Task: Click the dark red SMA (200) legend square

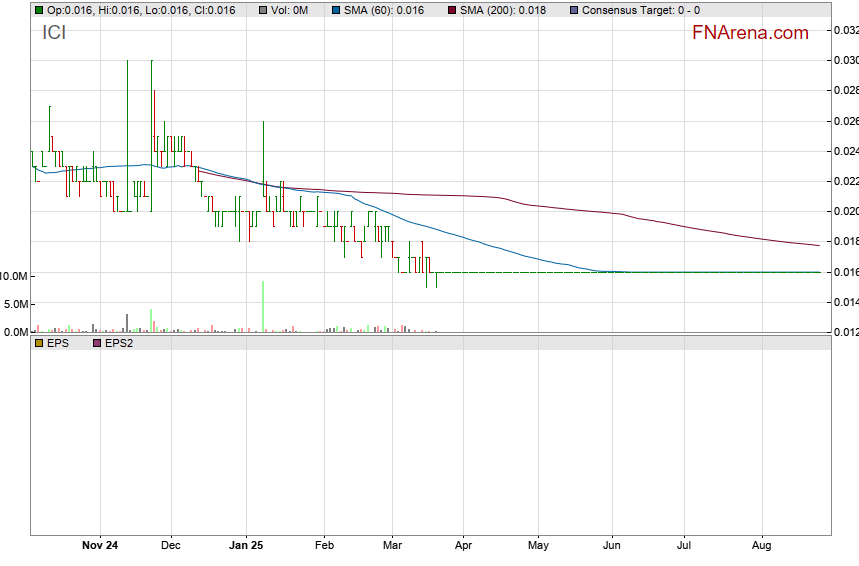Action: click(x=451, y=10)
